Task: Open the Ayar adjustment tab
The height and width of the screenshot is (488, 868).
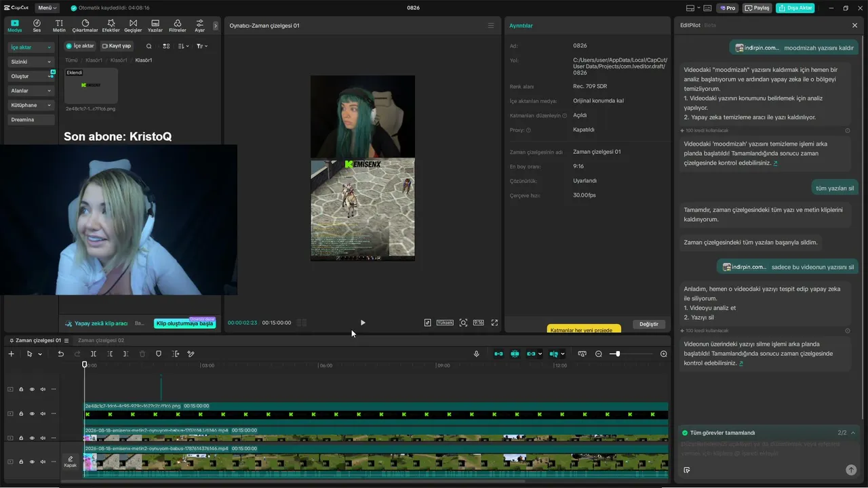Action: 199,26
